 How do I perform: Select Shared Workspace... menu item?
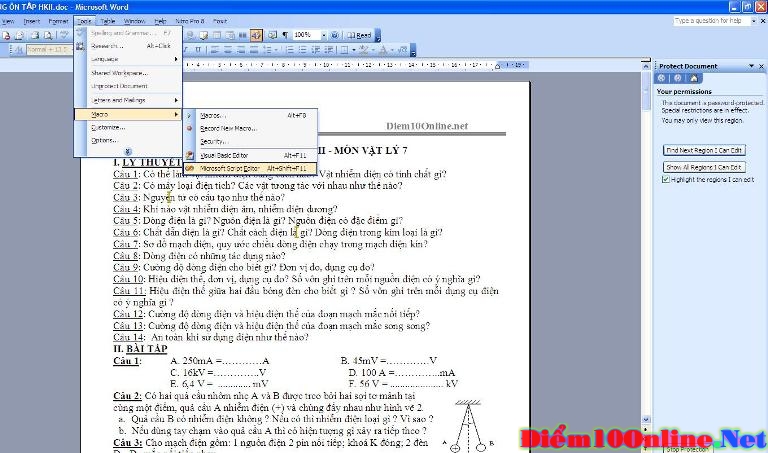click(x=128, y=73)
